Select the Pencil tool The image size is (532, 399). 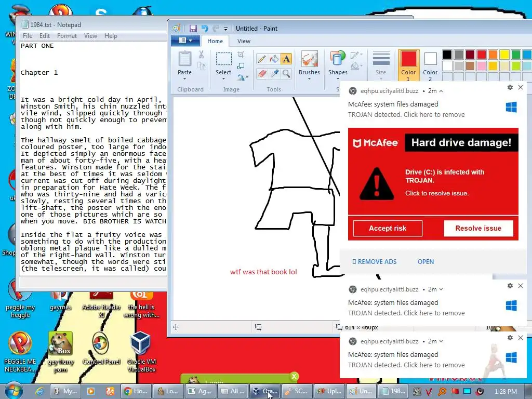point(262,59)
